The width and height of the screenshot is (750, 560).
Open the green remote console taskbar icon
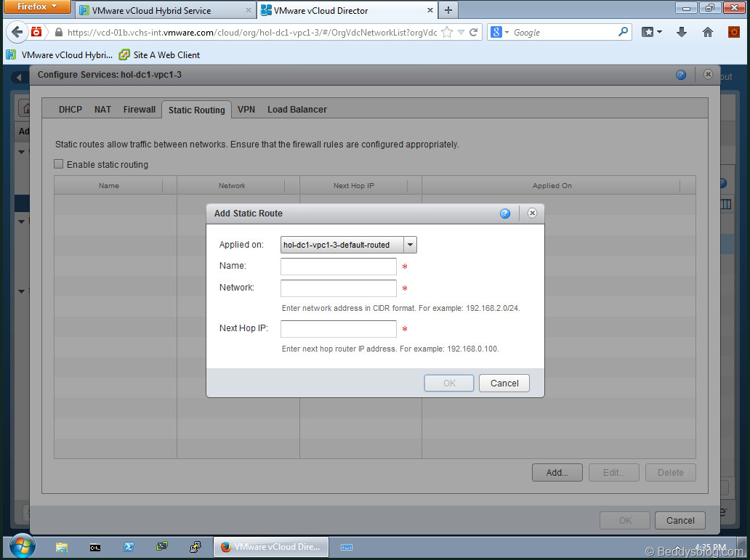pos(162,546)
